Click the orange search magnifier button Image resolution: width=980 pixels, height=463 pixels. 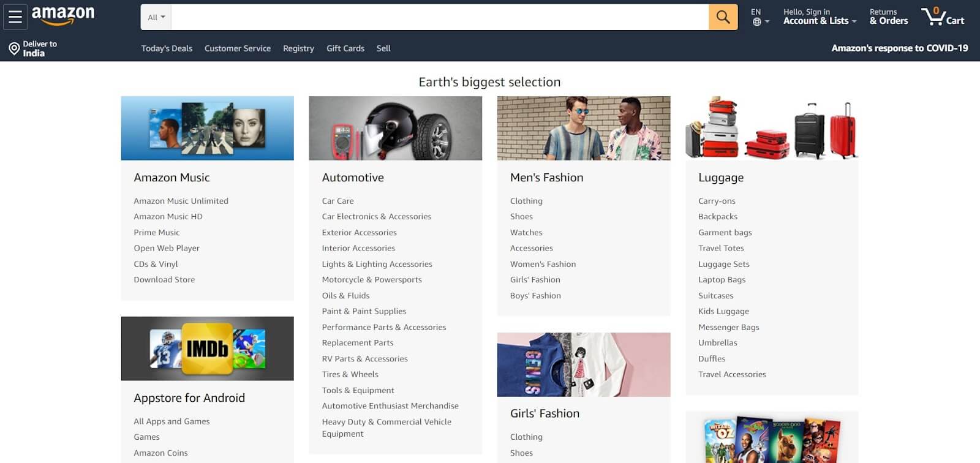coord(723,17)
